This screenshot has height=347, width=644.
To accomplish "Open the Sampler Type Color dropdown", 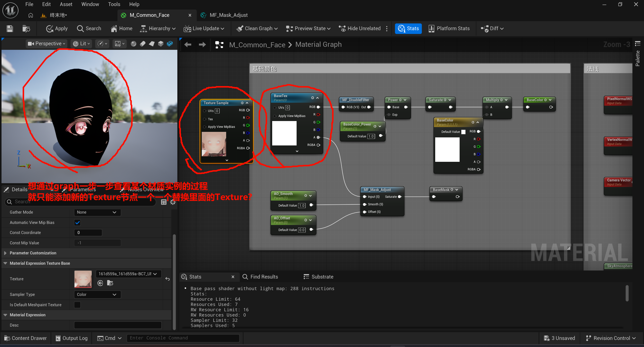I will click(97, 294).
